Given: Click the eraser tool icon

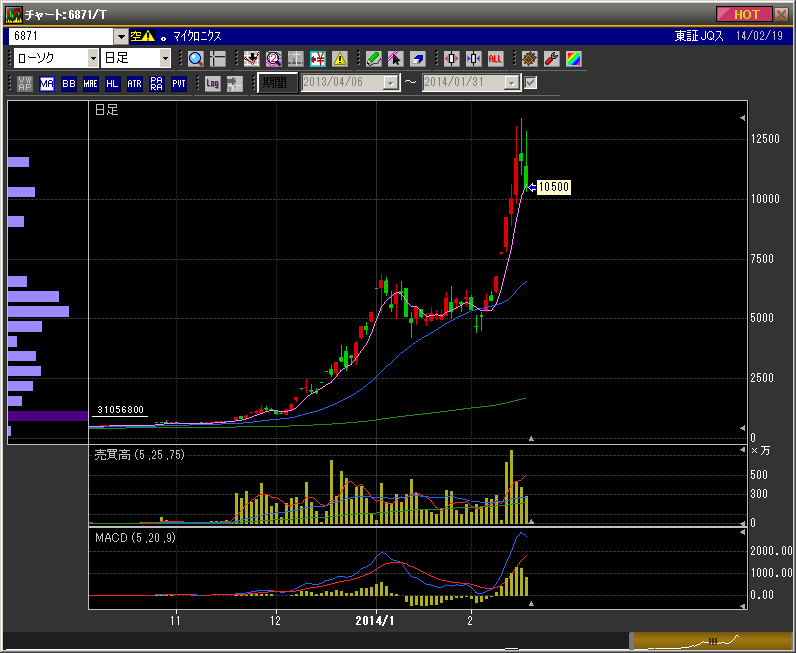Looking at the screenshot, I should (417, 59).
